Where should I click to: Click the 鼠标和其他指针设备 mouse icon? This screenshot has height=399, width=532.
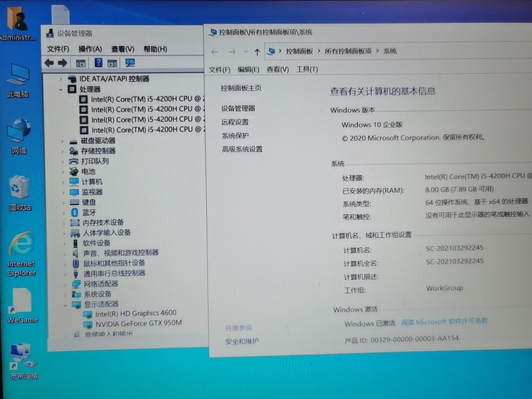76,263
